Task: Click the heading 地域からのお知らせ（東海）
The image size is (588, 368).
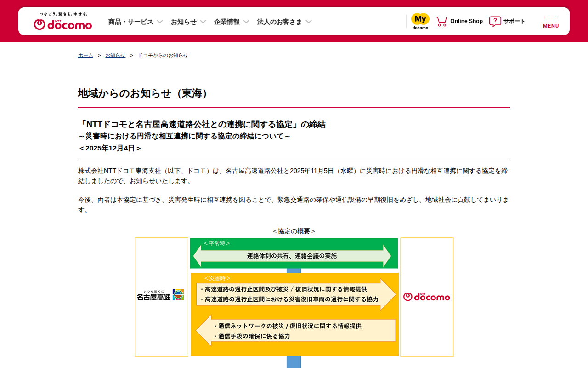Action: (145, 93)
